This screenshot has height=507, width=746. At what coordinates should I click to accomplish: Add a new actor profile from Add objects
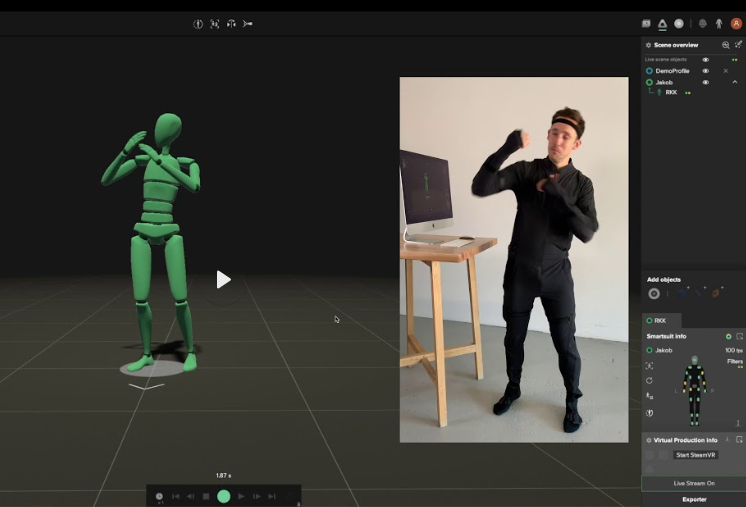tap(654, 293)
